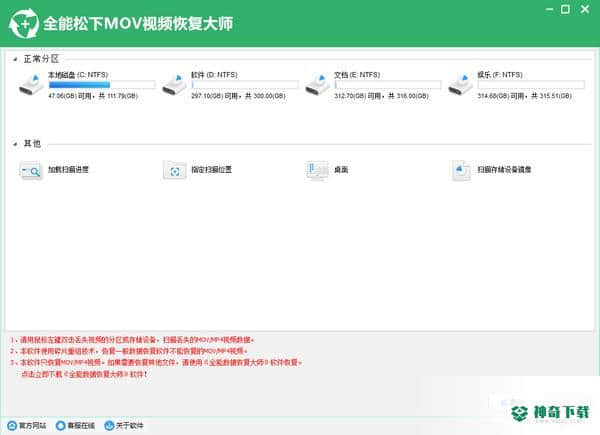This screenshot has height=435, width=600.
Task: Click the 加载扫描进度 label
Action: [68, 169]
